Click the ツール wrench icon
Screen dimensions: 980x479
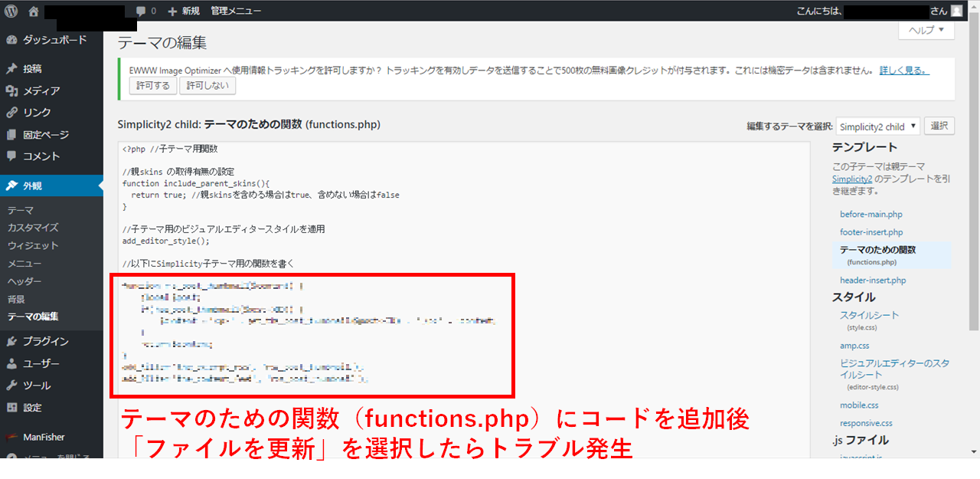coord(11,385)
